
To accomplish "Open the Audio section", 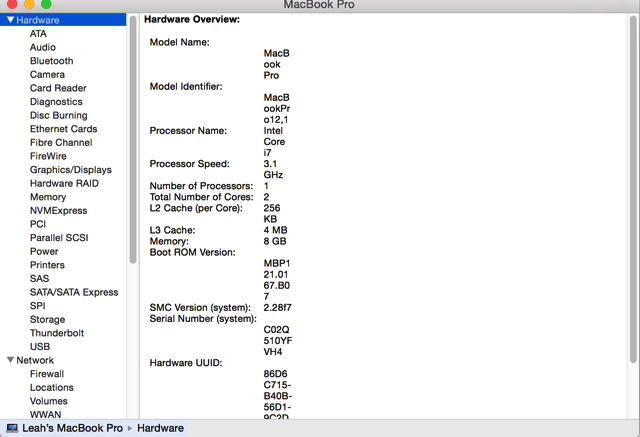I will 43,47.
